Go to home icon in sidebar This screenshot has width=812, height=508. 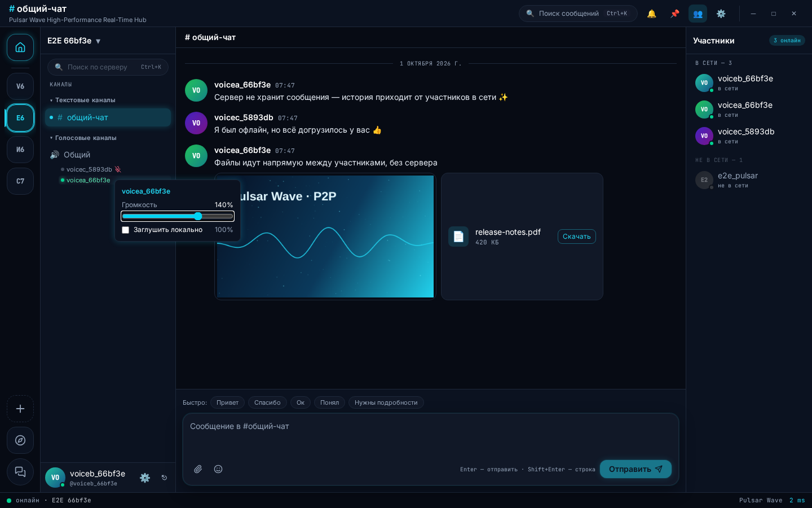20,47
